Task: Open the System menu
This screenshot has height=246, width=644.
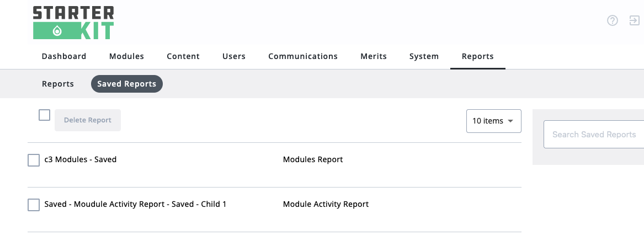Action: pos(424,56)
